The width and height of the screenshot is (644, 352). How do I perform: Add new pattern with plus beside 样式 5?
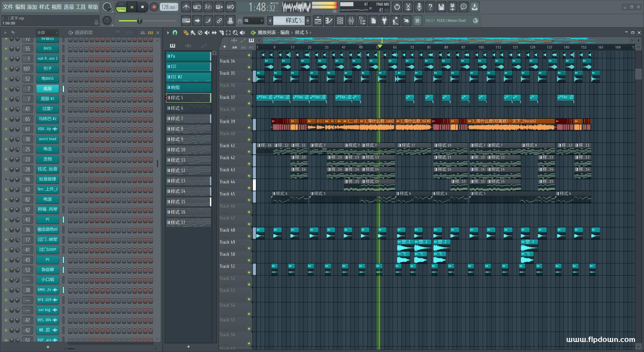(x=308, y=20)
